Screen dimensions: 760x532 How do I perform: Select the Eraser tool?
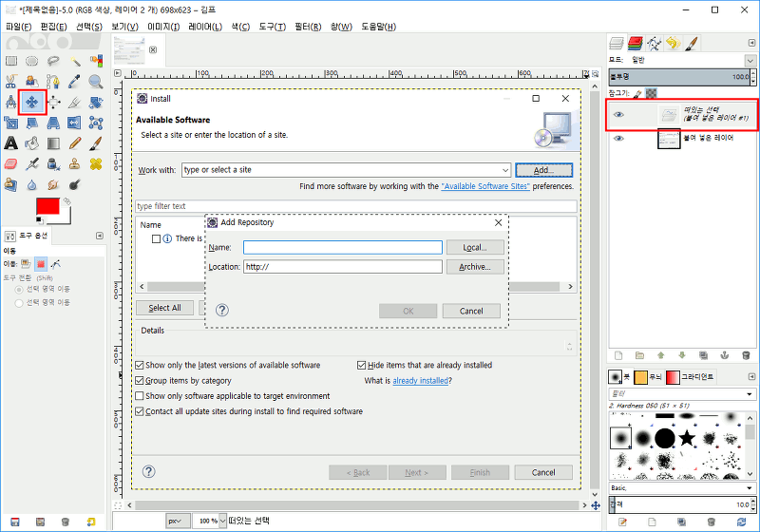click(11, 164)
